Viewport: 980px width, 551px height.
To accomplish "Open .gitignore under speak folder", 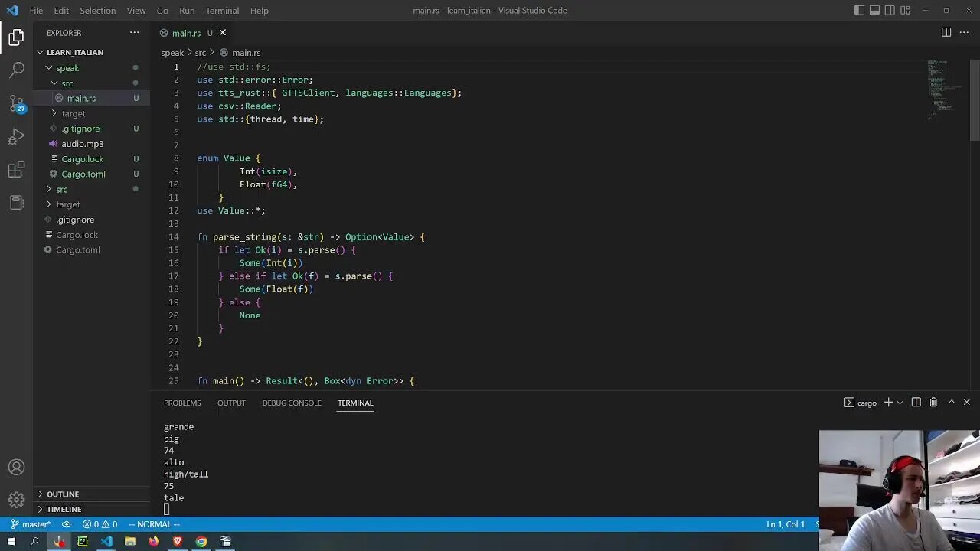I will tap(92, 129).
